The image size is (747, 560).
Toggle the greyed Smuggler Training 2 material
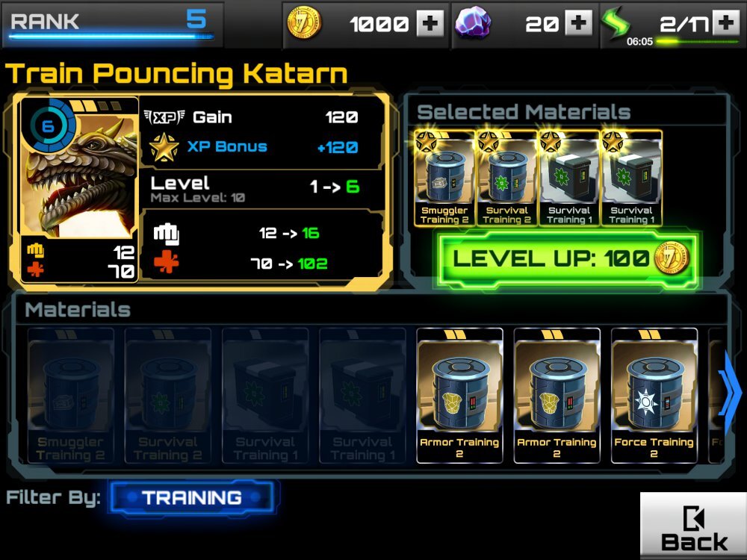click(x=70, y=395)
